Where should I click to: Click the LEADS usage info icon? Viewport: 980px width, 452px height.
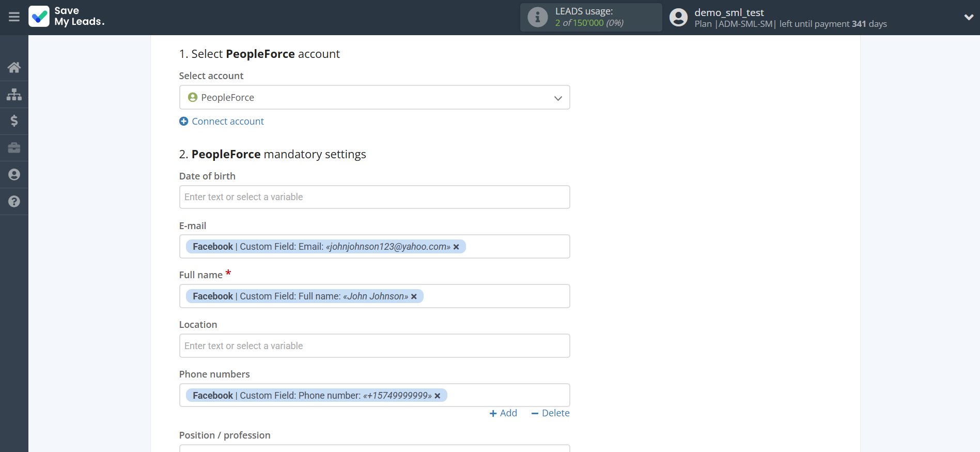(537, 17)
